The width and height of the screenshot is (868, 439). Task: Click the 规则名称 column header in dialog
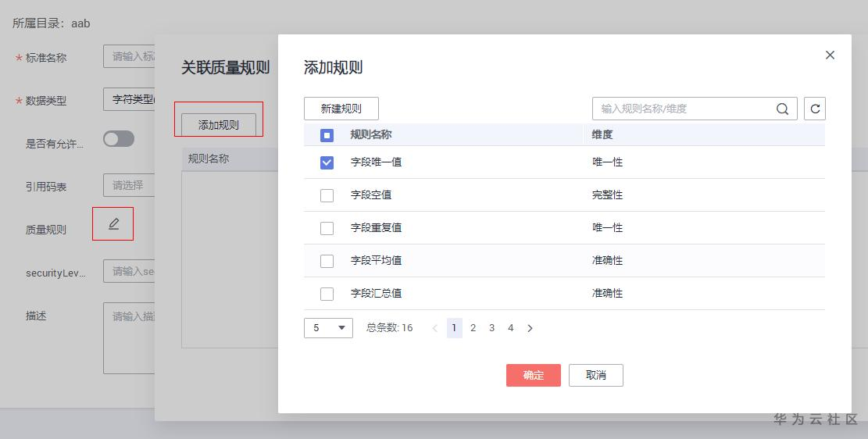pyautogui.click(x=371, y=134)
